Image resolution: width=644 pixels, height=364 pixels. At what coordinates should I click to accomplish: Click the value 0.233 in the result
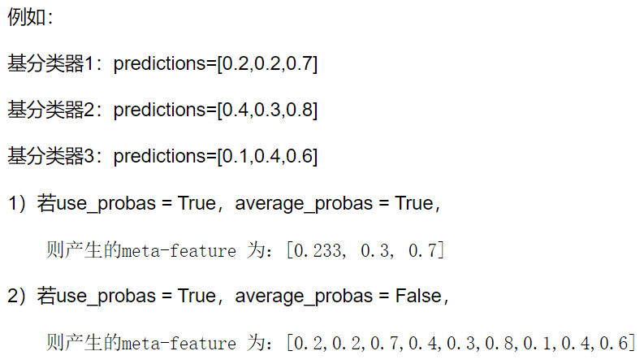click(x=318, y=250)
